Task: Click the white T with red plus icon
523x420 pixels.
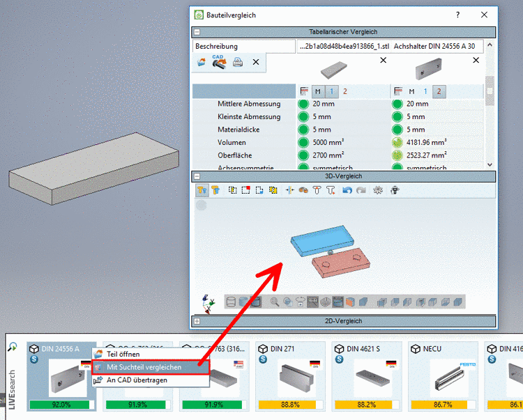Action: click(331, 190)
